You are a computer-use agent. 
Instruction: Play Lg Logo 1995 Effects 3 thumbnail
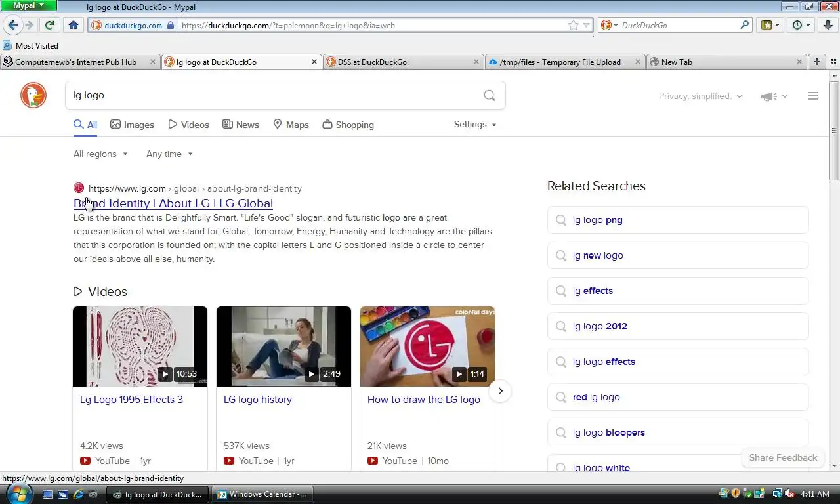140,346
